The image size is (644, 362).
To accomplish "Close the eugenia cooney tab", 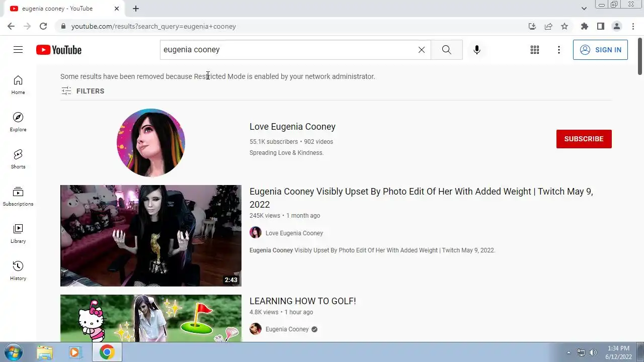I will 117,9.
